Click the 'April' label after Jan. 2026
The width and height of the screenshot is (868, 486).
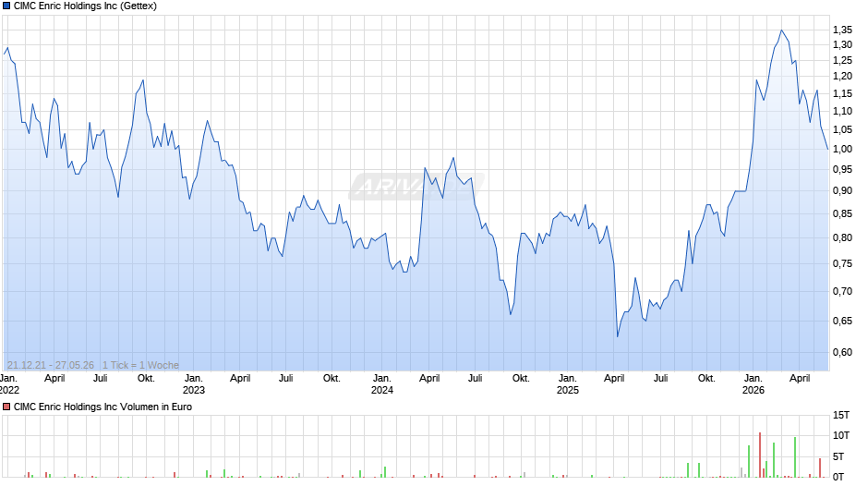pyautogui.click(x=800, y=379)
